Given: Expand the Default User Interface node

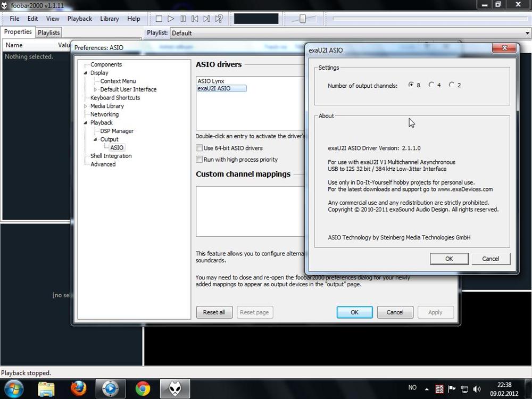Looking at the screenshot, I should (95, 89).
